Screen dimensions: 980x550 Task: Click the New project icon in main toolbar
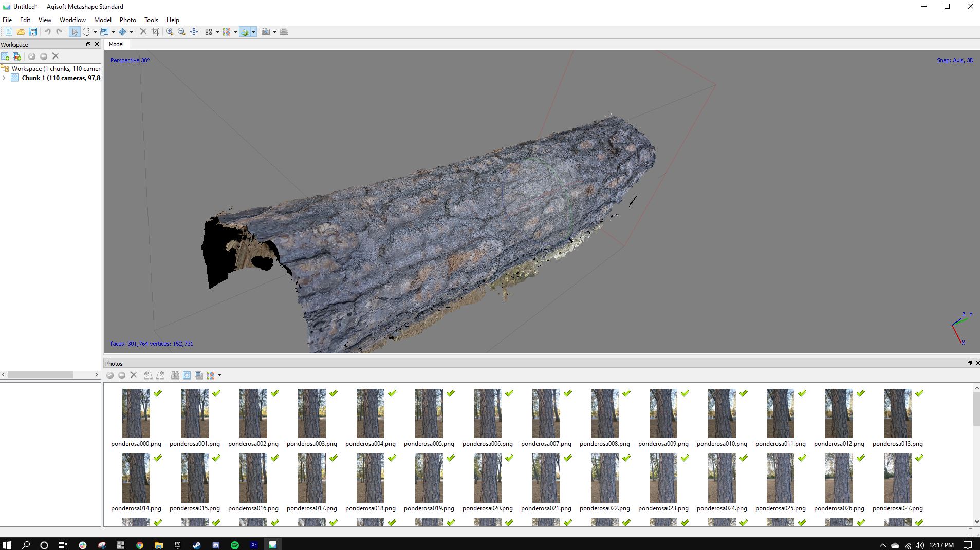pyautogui.click(x=9, y=32)
